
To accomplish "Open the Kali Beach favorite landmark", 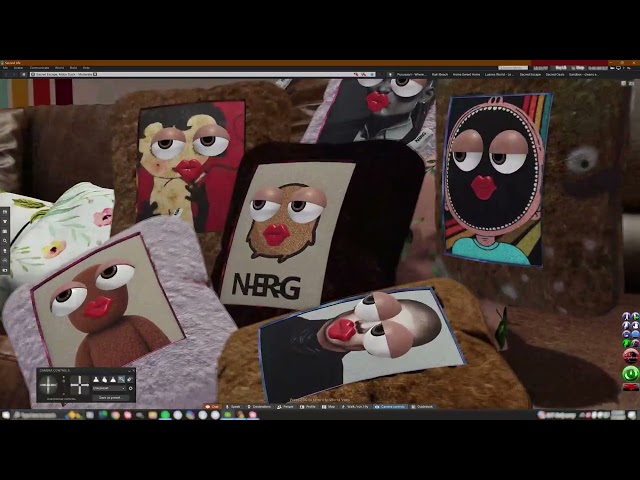I will 440,75.
